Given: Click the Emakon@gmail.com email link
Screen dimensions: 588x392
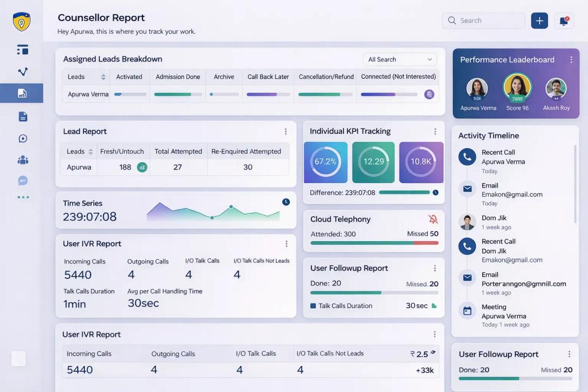Looking at the screenshot, I should pyautogui.click(x=512, y=194).
